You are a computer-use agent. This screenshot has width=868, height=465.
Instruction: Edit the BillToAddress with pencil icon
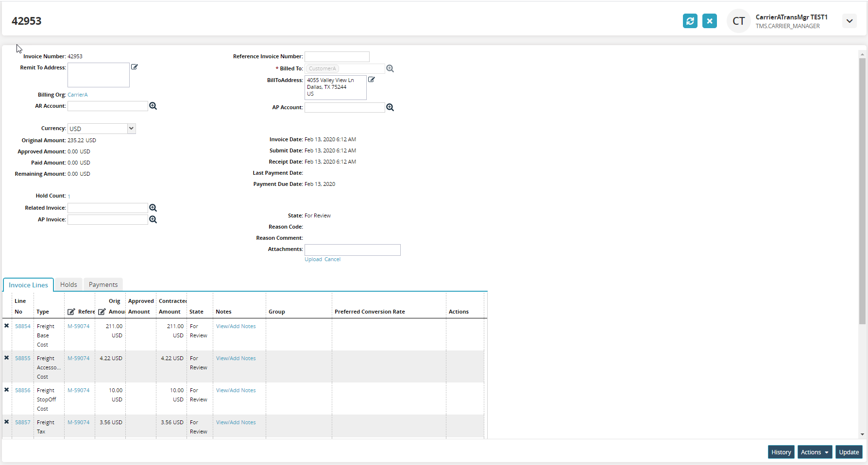[x=372, y=80]
